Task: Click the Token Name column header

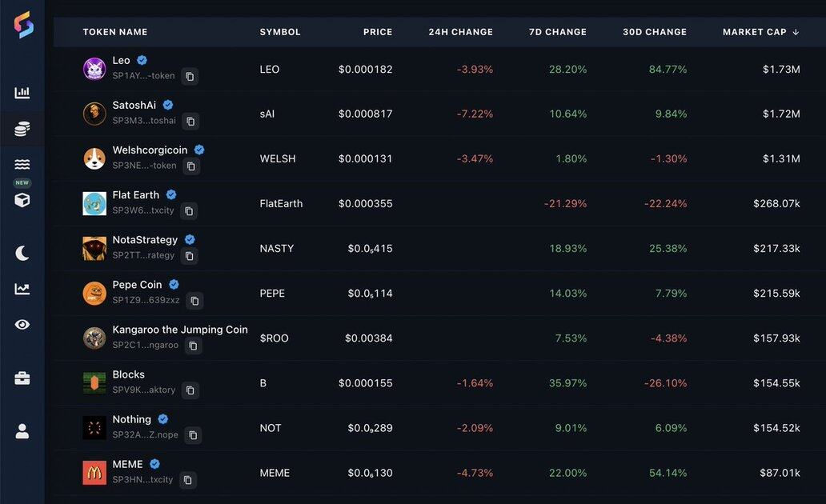Action: click(x=115, y=32)
